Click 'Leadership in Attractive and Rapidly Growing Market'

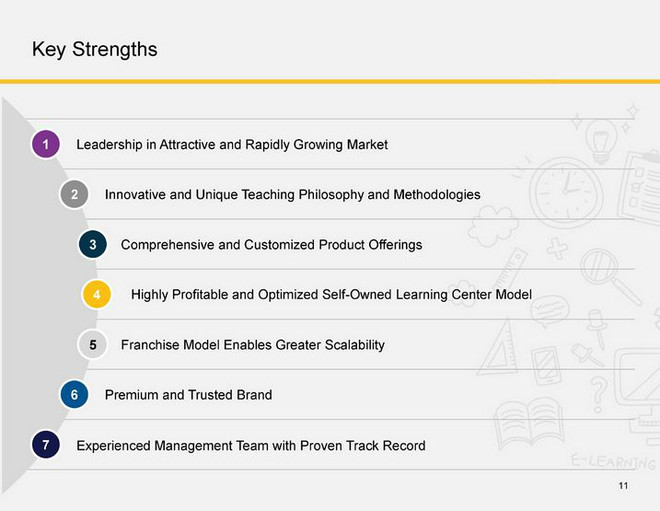[232, 144]
